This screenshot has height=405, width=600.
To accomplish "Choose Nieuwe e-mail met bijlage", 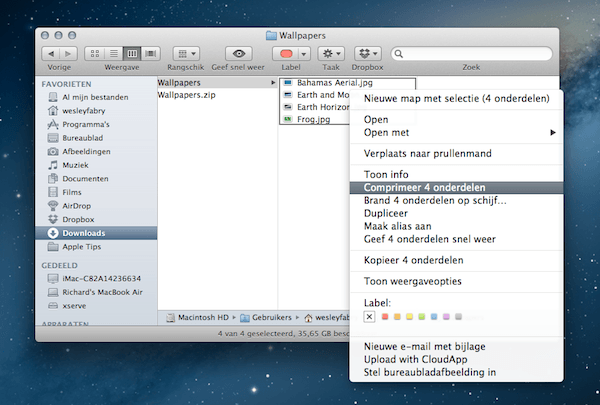I will [457, 346].
